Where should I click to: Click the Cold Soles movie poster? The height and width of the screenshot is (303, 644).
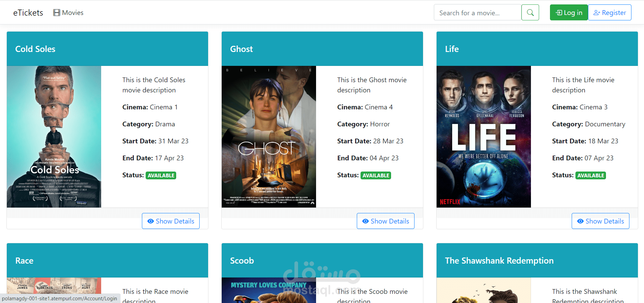coord(54,137)
